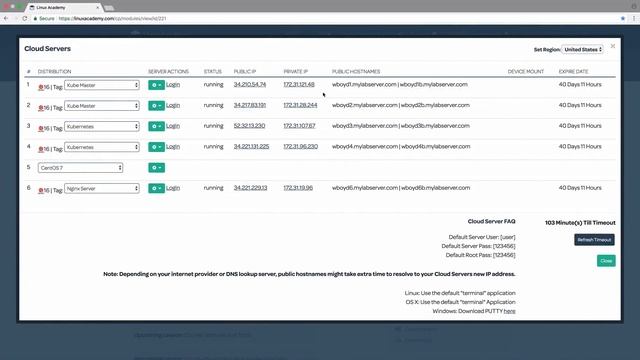
Task: Click the Secure lock indicator
Action: point(44,18)
